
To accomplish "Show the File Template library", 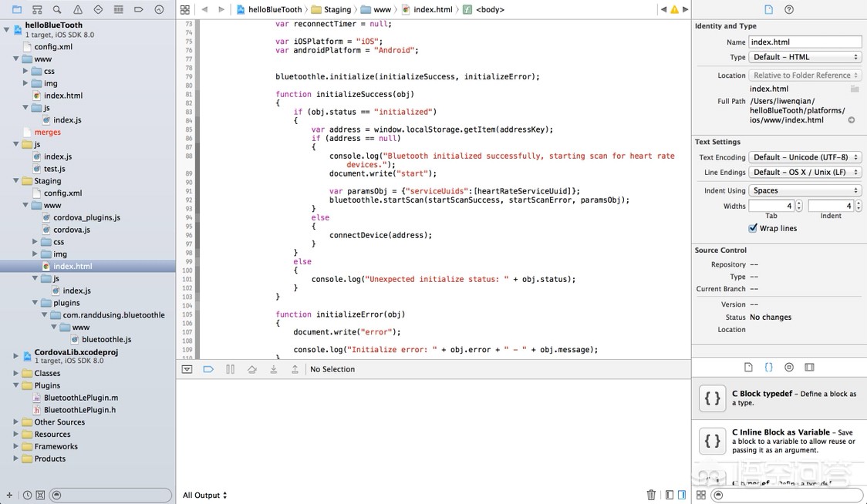I will point(748,367).
